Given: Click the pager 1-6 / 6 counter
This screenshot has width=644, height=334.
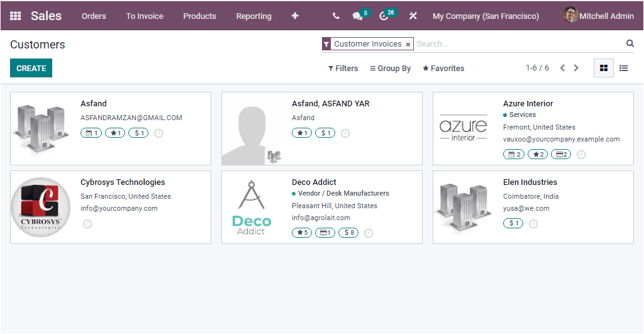Looking at the screenshot, I should click(537, 68).
